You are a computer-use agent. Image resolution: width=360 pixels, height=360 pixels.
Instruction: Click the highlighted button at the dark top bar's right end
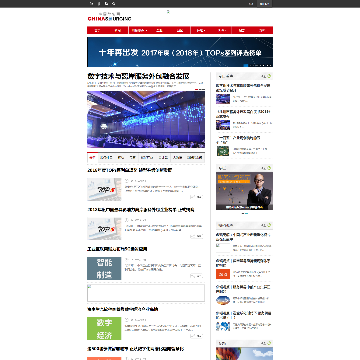point(265,4)
